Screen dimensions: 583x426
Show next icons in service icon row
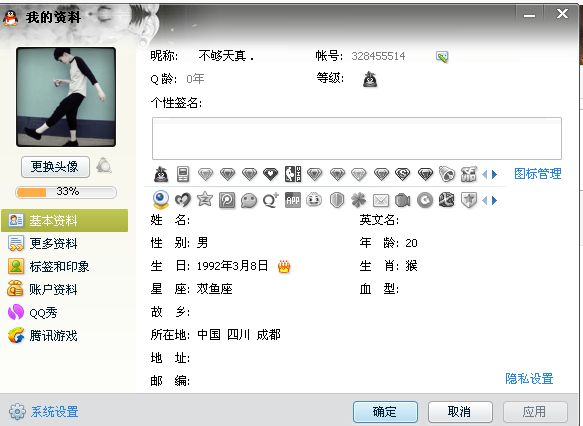click(495, 201)
